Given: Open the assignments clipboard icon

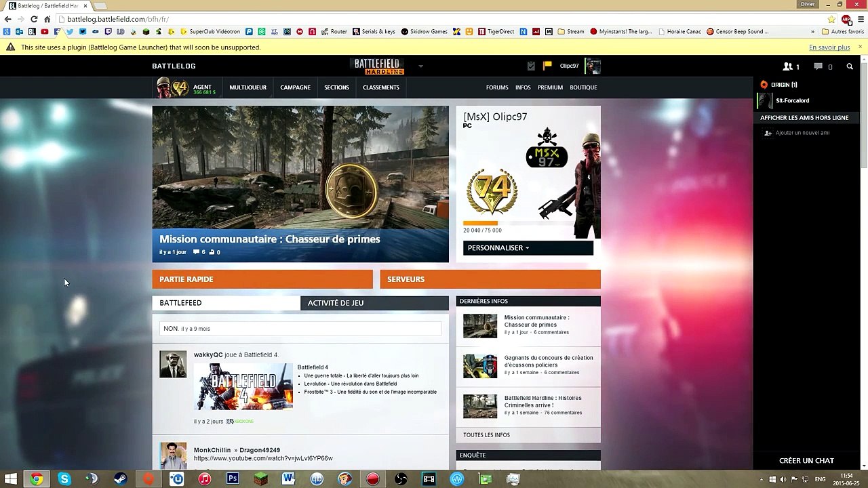Looking at the screenshot, I should (531, 66).
